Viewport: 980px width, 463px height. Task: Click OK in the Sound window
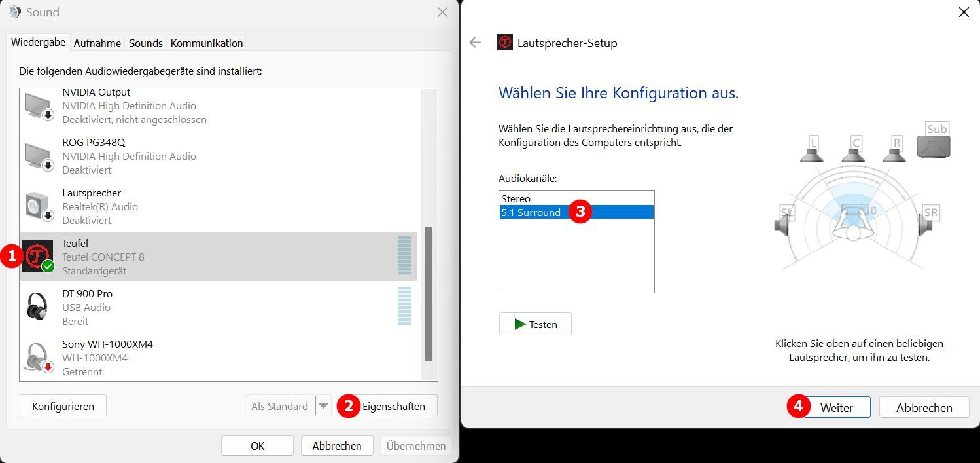click(258, 446)
